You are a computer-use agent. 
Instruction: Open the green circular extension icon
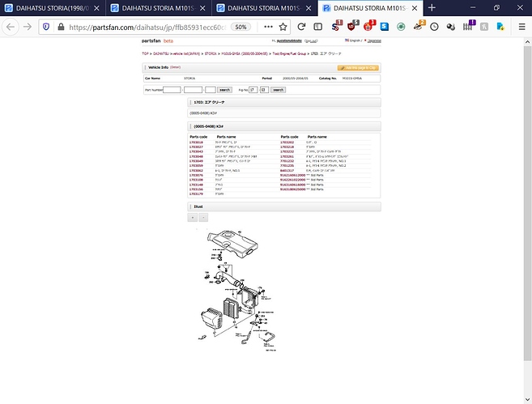[401, 27]
